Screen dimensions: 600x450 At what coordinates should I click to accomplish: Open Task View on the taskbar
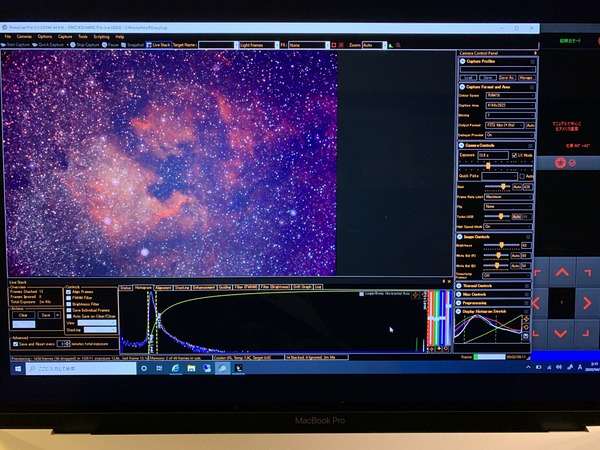(x=159, y=368)
